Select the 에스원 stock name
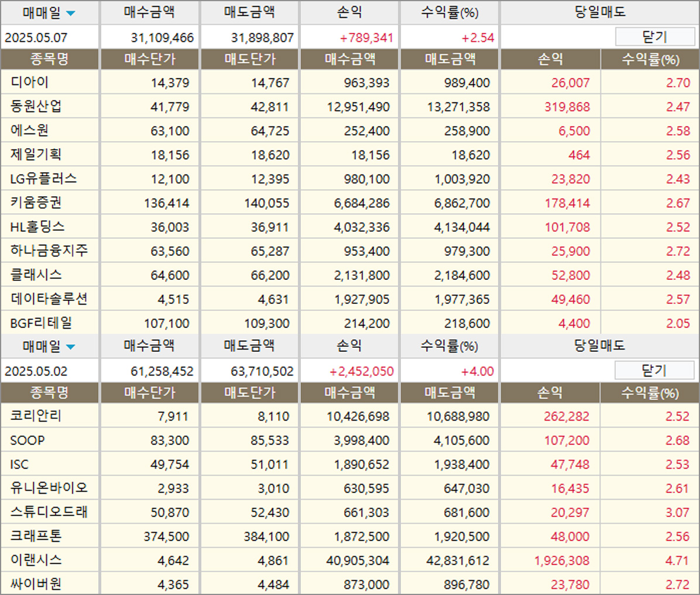Image resolution: width=700 pixels, height=595 pixels. click(x=29, y=131)
